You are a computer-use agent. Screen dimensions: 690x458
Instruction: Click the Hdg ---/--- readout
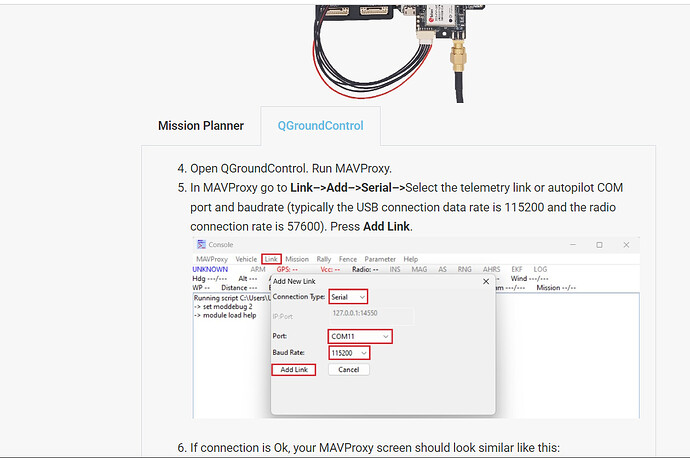point(209,278)
